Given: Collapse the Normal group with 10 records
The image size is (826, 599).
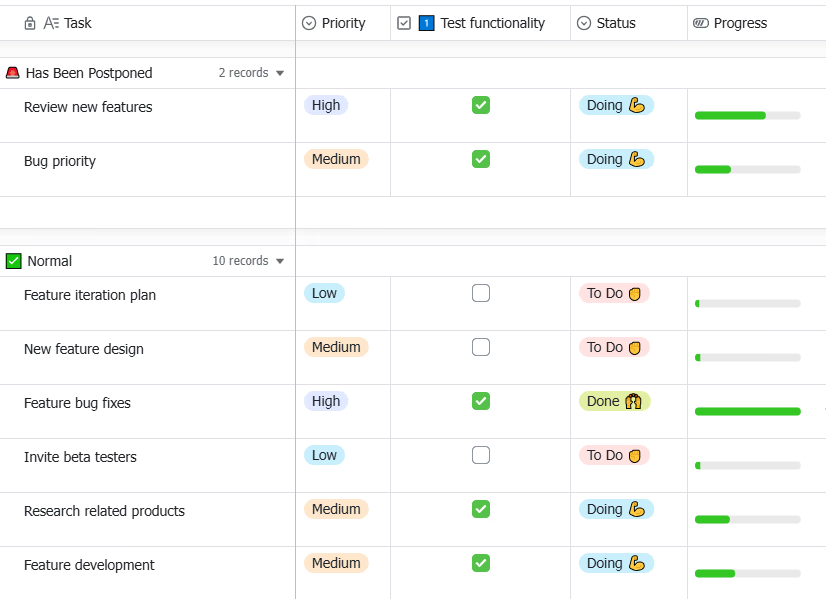Looking at the screenshot, I should click(x=280, y=261).
